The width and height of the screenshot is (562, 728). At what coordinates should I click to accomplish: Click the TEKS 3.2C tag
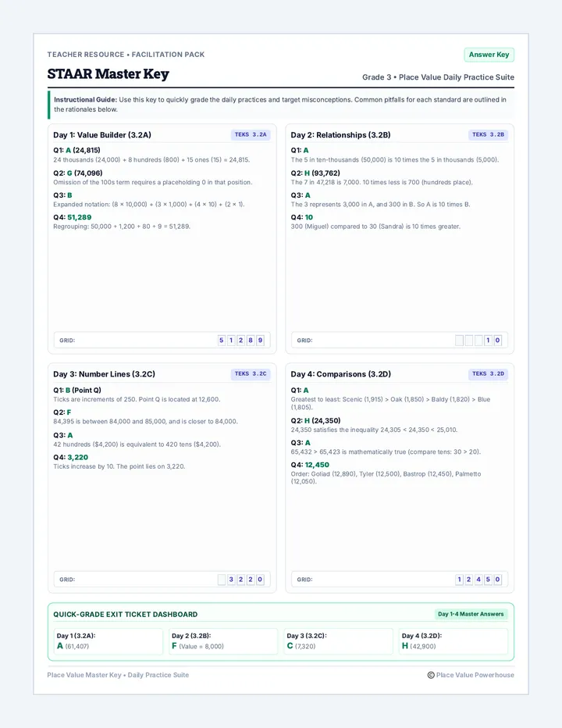tap(251, 373)
